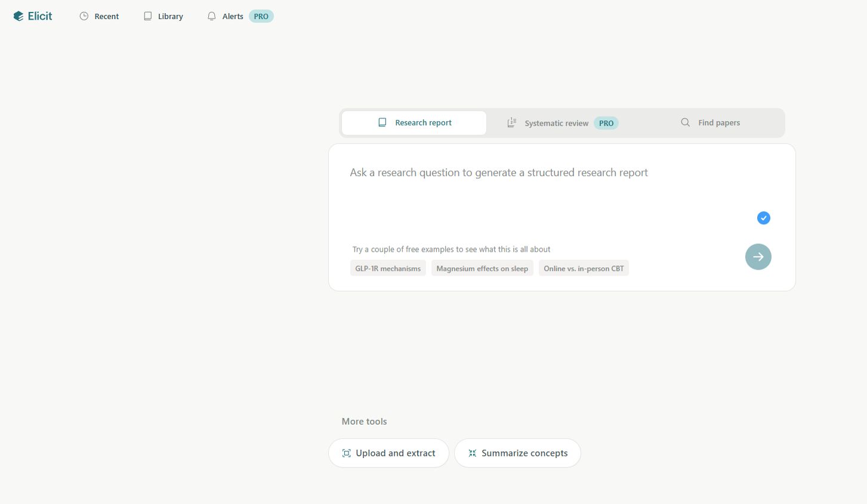Click the Upload and extract scan icon
The width and height of the screenshot is (867, 504).
click(346, 453)
